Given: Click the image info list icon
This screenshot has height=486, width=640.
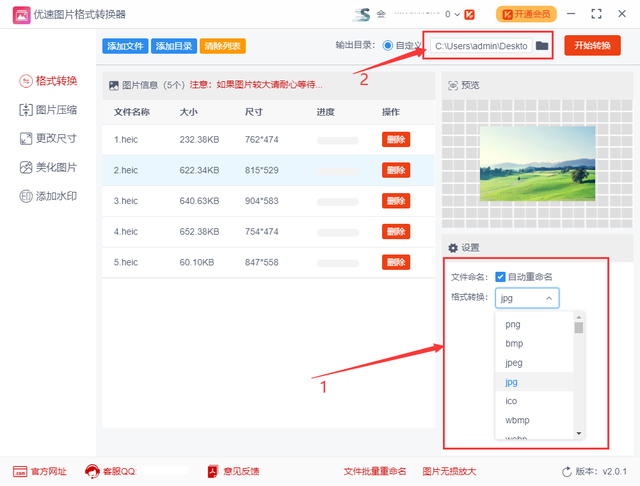Looking at the screenshot, I should (x=114, y=85).
